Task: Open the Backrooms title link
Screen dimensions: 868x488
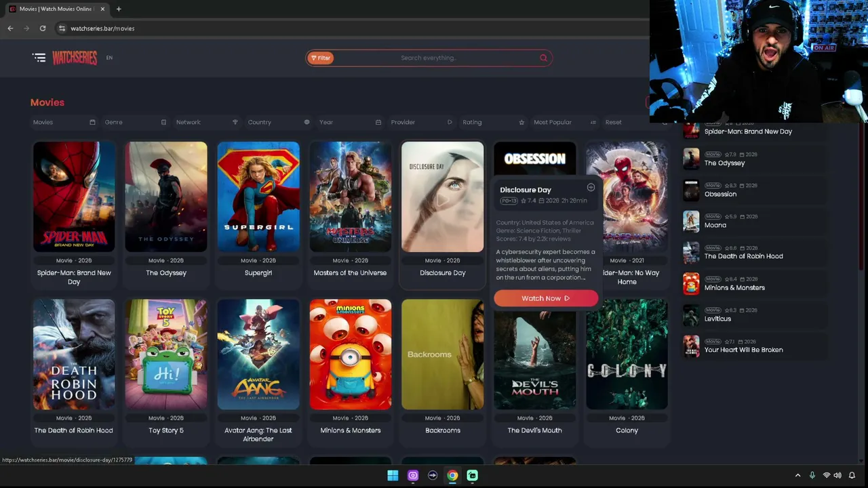Action: coord(443,430)
